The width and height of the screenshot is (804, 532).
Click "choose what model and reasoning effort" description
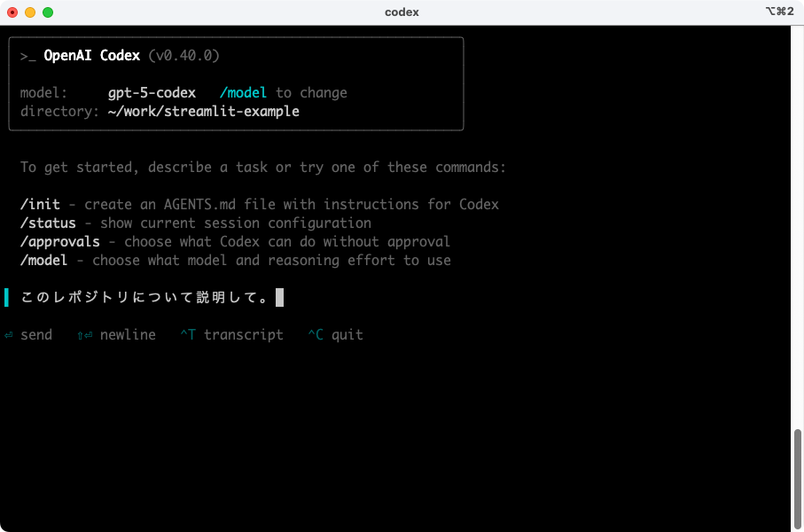[272, 260]
